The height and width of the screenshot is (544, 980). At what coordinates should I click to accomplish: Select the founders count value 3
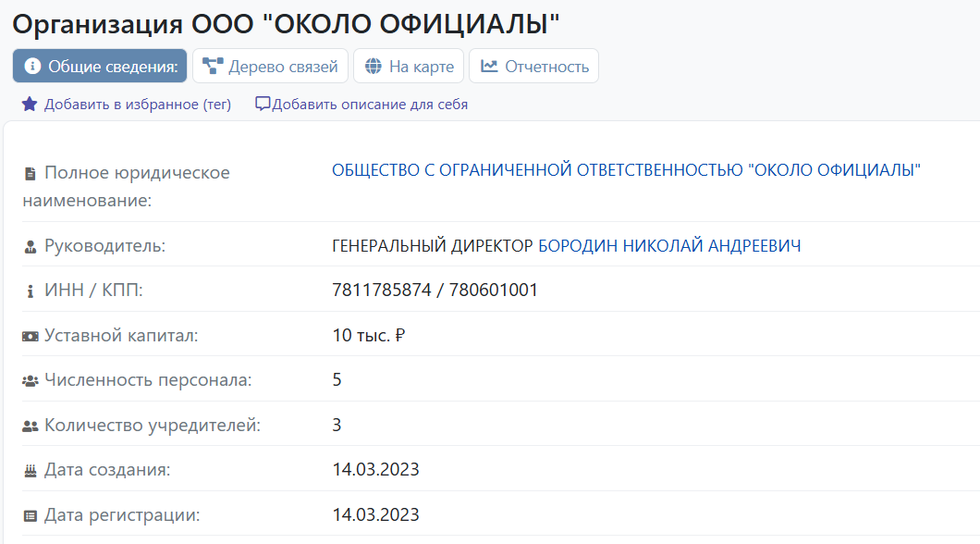pos(337,425)
